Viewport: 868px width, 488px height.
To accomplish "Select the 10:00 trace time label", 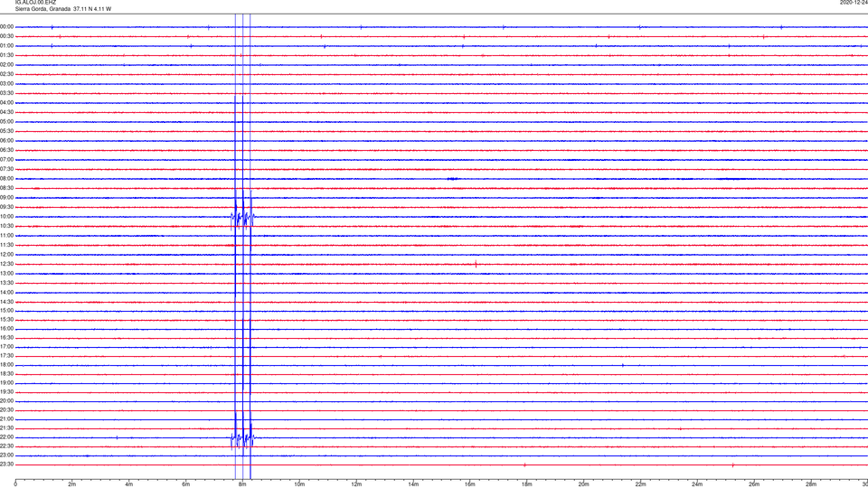I will coord(6,217).
